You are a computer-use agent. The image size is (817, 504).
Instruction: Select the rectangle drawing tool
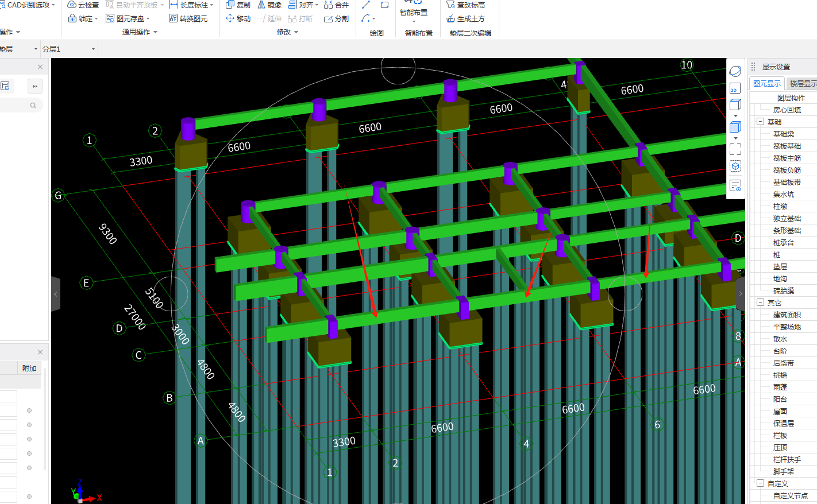[385, 5]
